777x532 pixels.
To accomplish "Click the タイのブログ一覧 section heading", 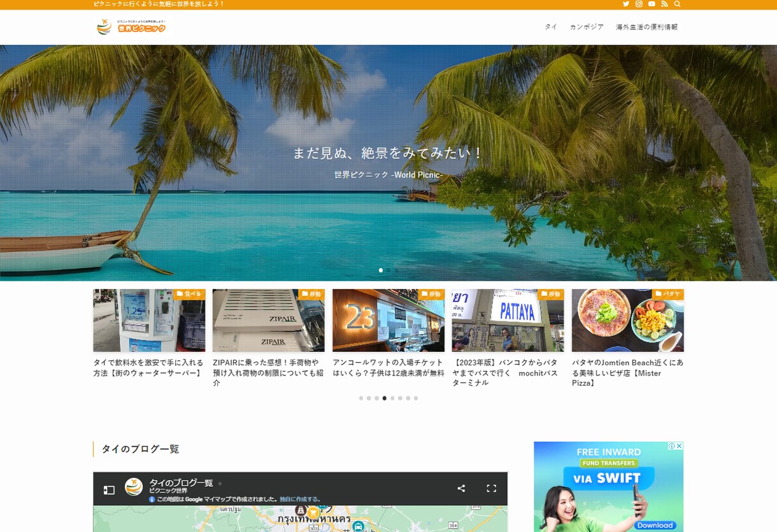I will (x=140, y=449).
